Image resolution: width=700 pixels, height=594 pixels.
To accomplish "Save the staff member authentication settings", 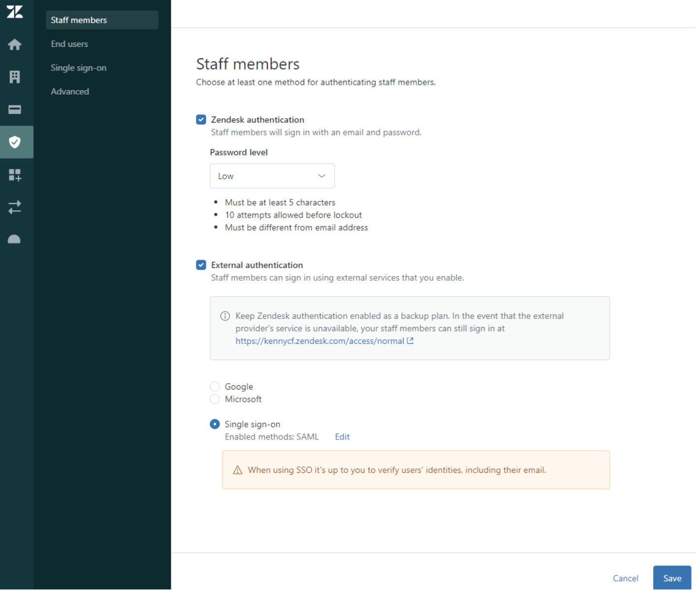I will click(x=672, y=578).
